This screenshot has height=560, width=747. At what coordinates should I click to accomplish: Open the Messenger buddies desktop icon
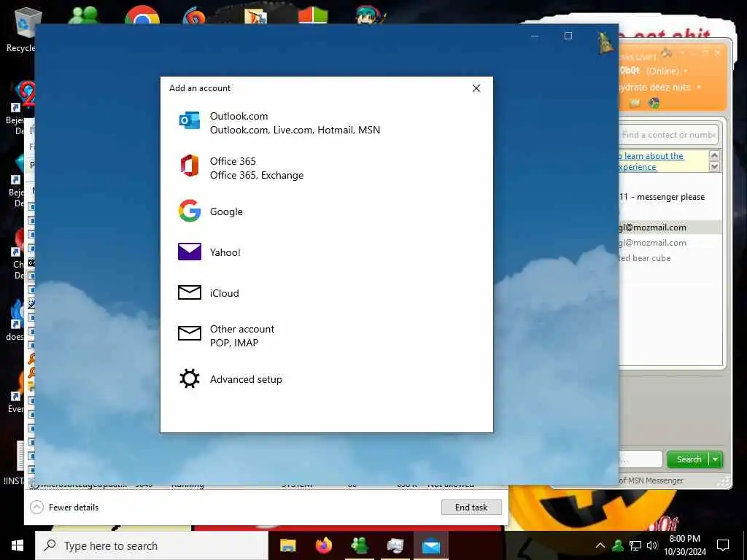point(84,15)
